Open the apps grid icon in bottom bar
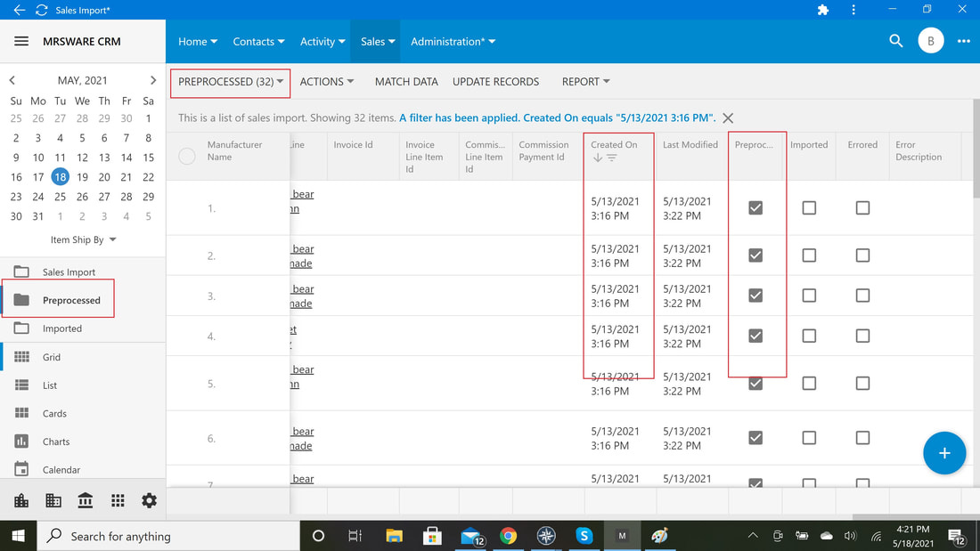The width and height of the screenshot is (980, 551). (x=118, y=500)
